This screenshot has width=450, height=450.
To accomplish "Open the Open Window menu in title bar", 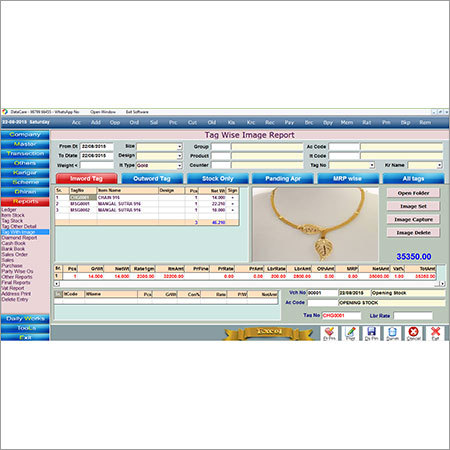I will (103, 112).
